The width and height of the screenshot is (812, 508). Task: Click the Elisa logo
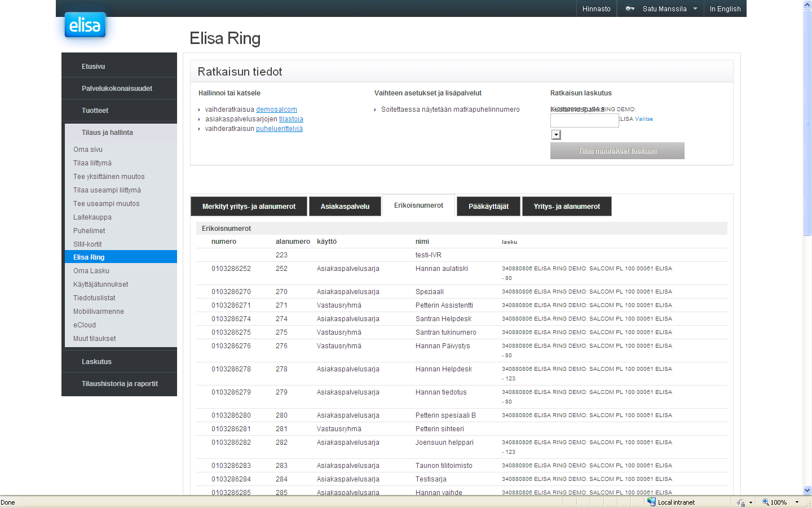85,25
